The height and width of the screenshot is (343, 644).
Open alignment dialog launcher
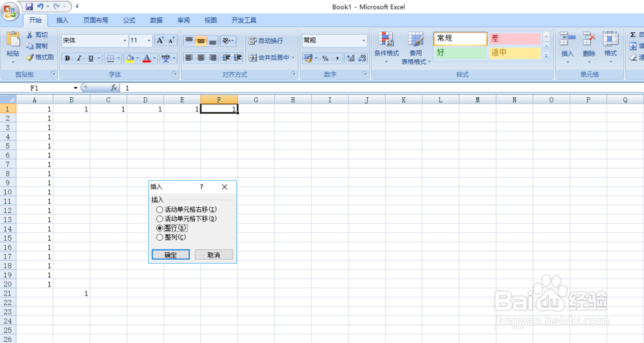pyautogui.click(x=294, y=73)
